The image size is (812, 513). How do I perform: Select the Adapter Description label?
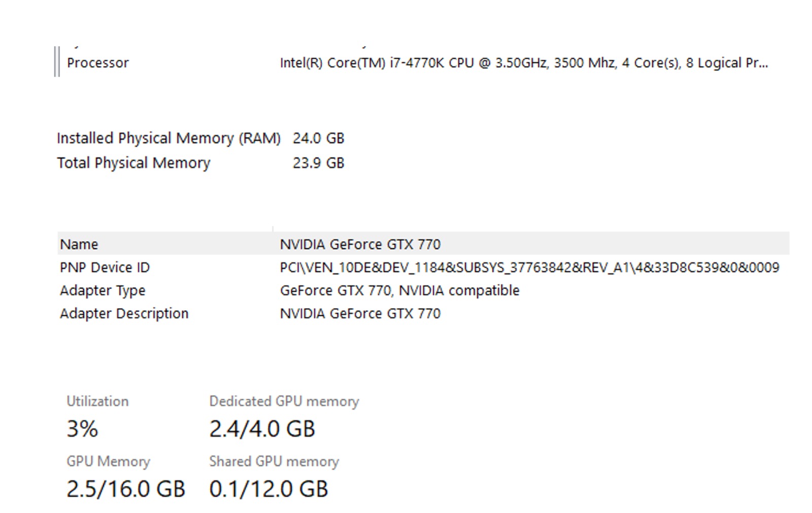pyautogui.click(x=124, y=314)
